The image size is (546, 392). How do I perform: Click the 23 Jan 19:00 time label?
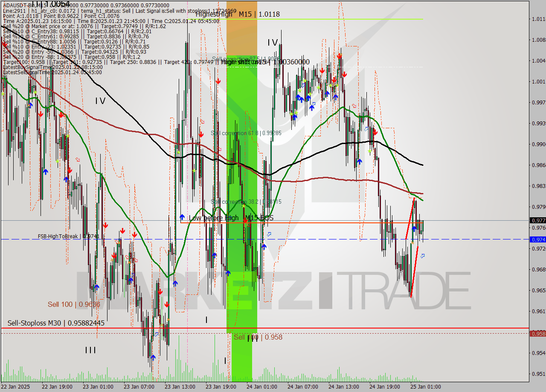(221, 387)
